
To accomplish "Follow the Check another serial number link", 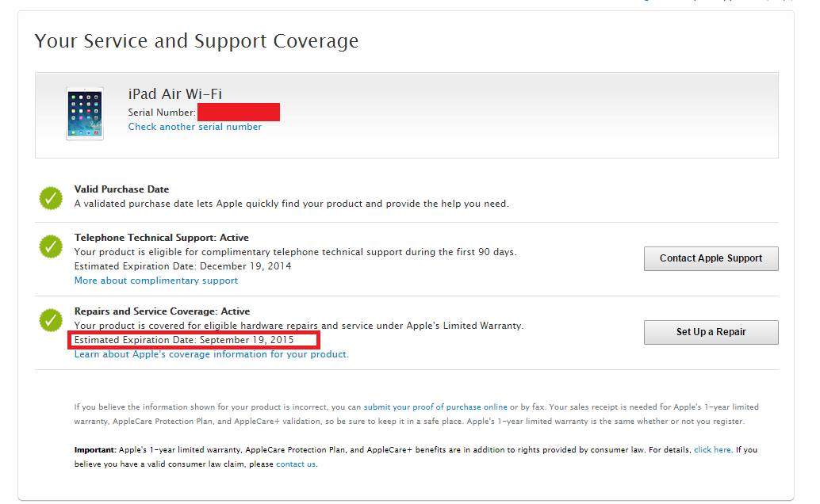I will pyautogui.click(x=194, y=127).
